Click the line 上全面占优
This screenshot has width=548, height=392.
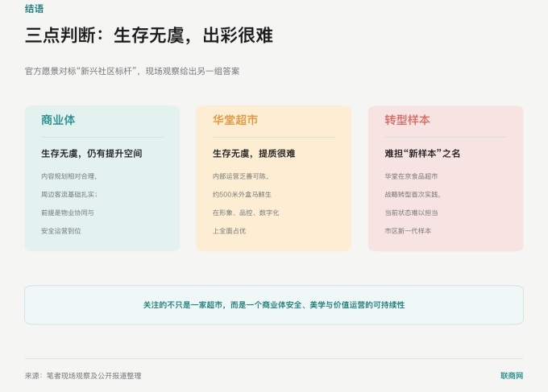point(229,231)
